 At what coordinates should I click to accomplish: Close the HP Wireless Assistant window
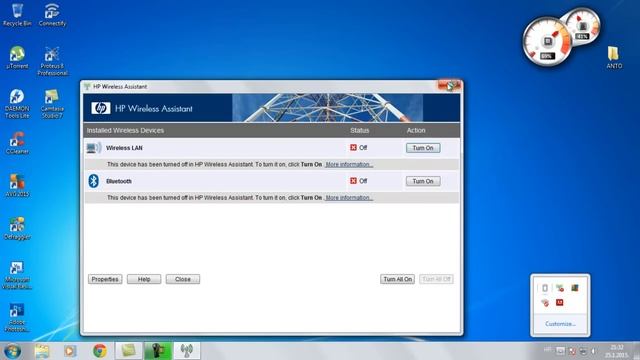pyautogui.click(x=449, y=86)
